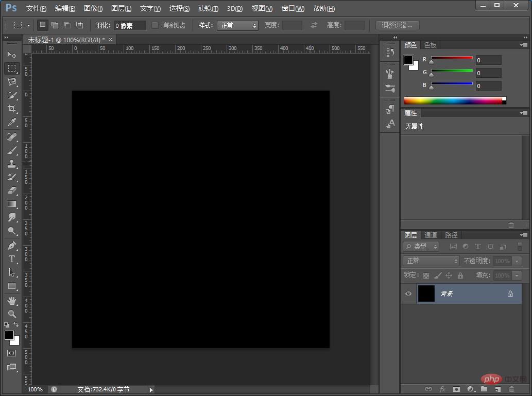The image size is (532, 396).
Task: Select the Horizontal Type tool
Action: click(x=12, y=259)
